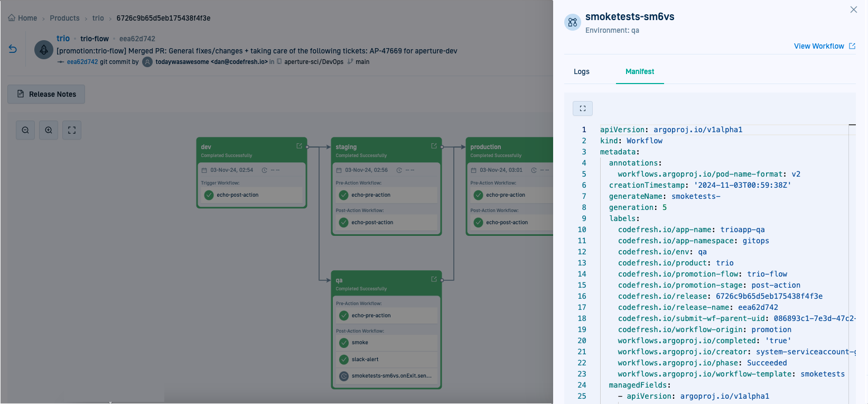The image size is (868, 404).
Task: Select slack-alert workflow step in qa
Action: click(x=365, y=360)
